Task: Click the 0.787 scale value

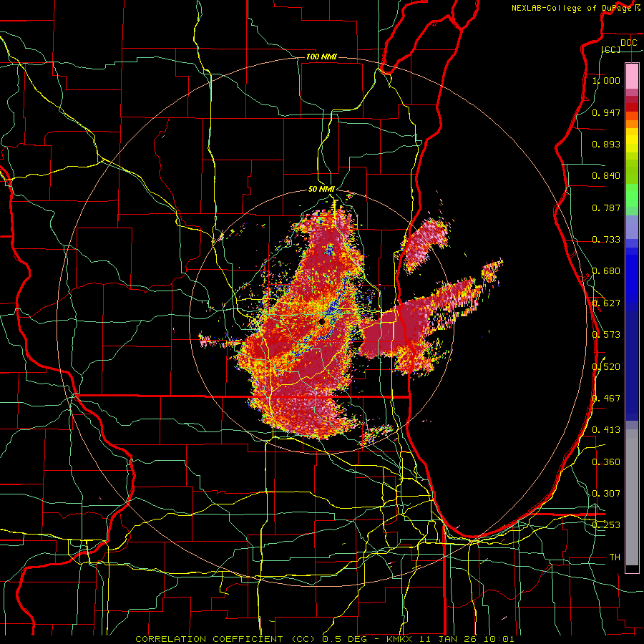Action: point(606,208)
